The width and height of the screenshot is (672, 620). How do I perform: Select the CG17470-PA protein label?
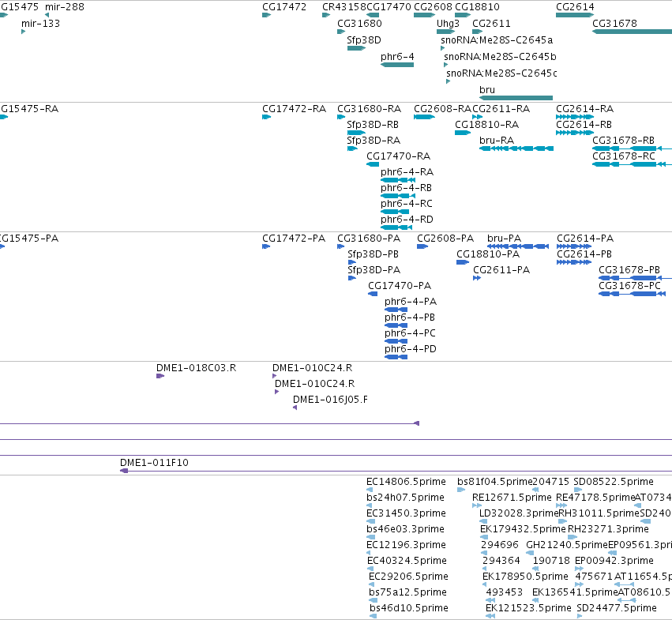pyautogui.click(x=400, y=286)
